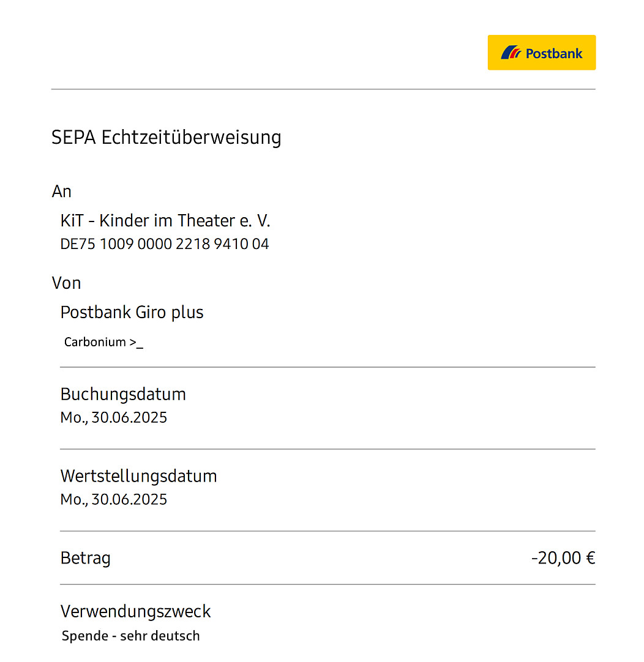Click the Wertstellungsdatum label
This screenshot has width=644, height=662.
[x=138, y=476]
